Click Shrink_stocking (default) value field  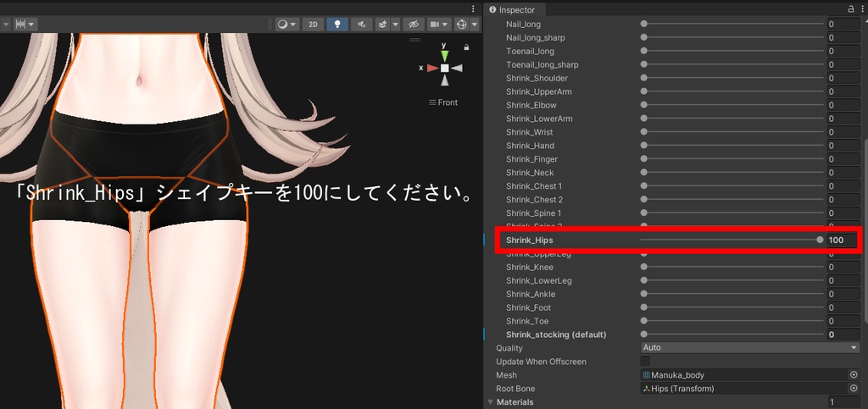pyautogui.click(x=843, y=334)
